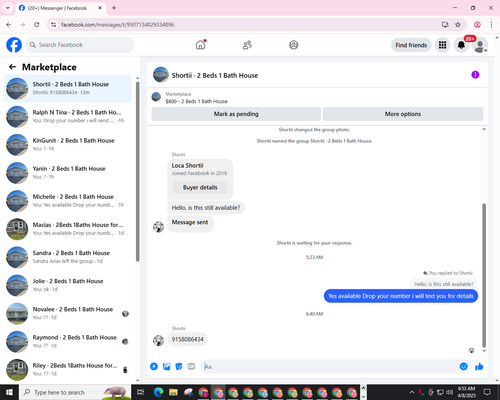
Task: Open the Windows notification center
Action: 487,392
